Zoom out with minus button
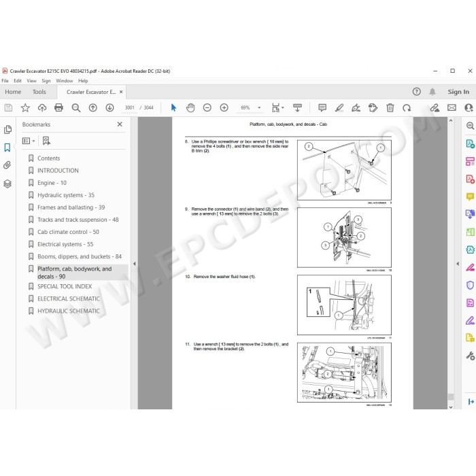 click(207, 107)
